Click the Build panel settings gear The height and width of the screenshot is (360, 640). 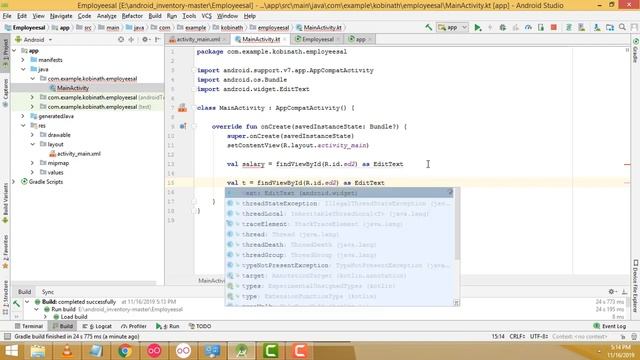(x=612, y=291)
